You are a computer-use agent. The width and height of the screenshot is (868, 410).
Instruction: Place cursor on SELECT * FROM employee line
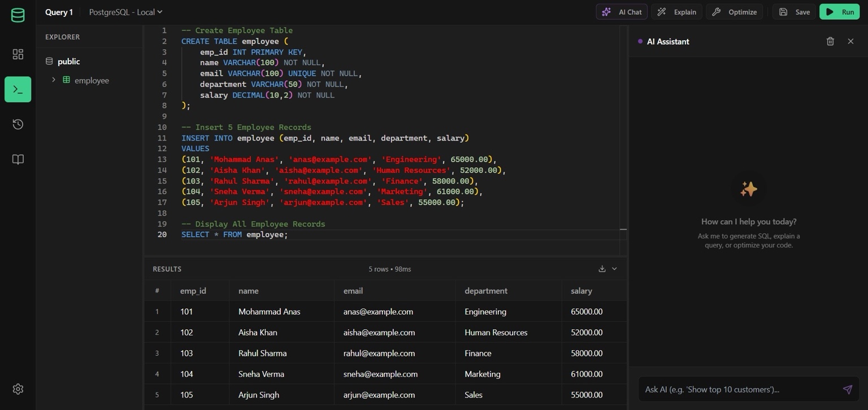235,234
